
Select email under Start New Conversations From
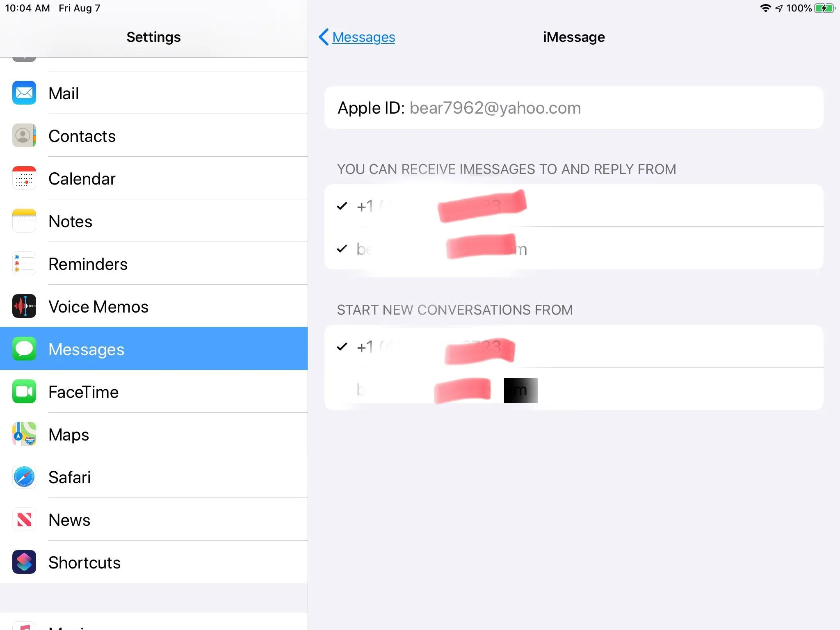(573, 389)
